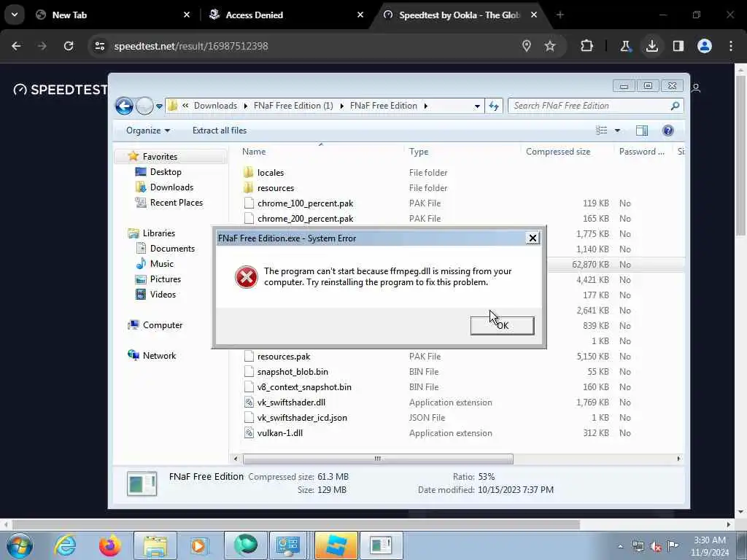
Task: Select Videos library
Action: pos(163,294)
